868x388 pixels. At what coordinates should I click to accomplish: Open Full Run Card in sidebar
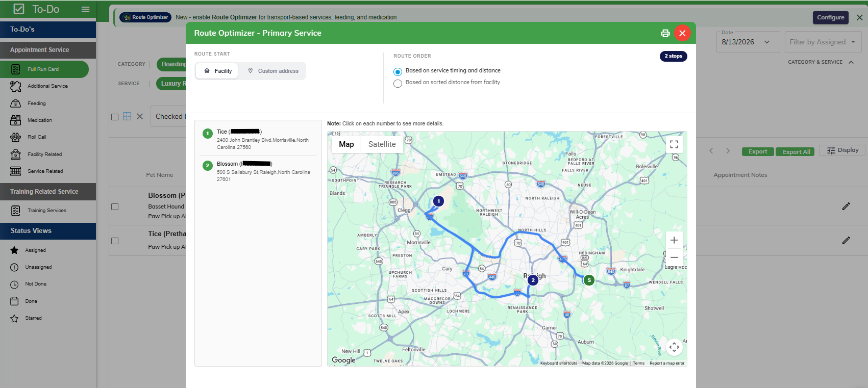(44, 69)
